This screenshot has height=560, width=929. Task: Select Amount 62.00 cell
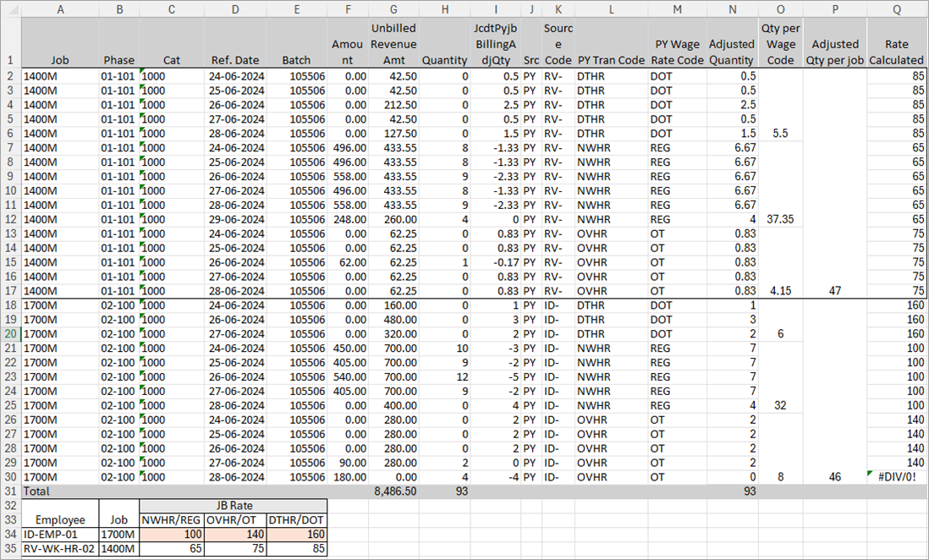coord(347,262)
